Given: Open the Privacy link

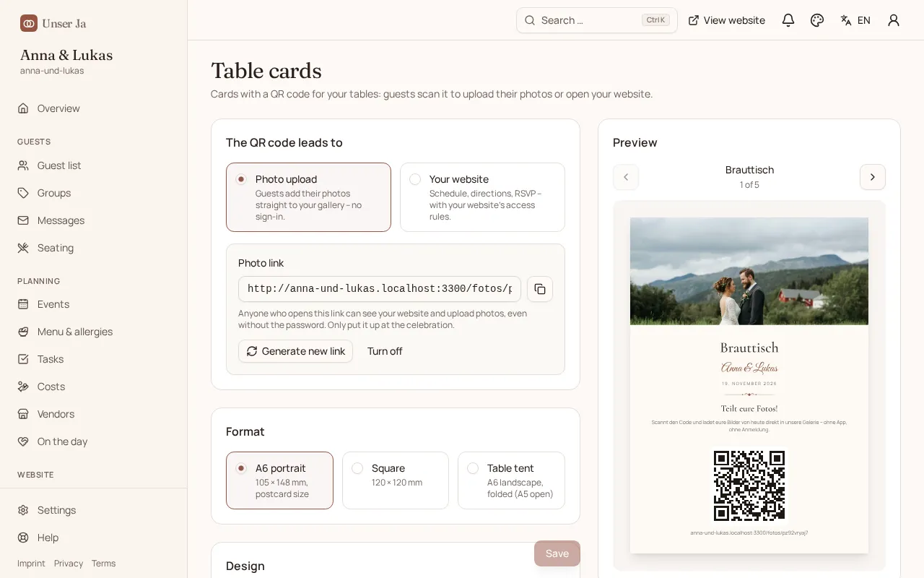Looking at the screenshot, I should pos(69,564).
